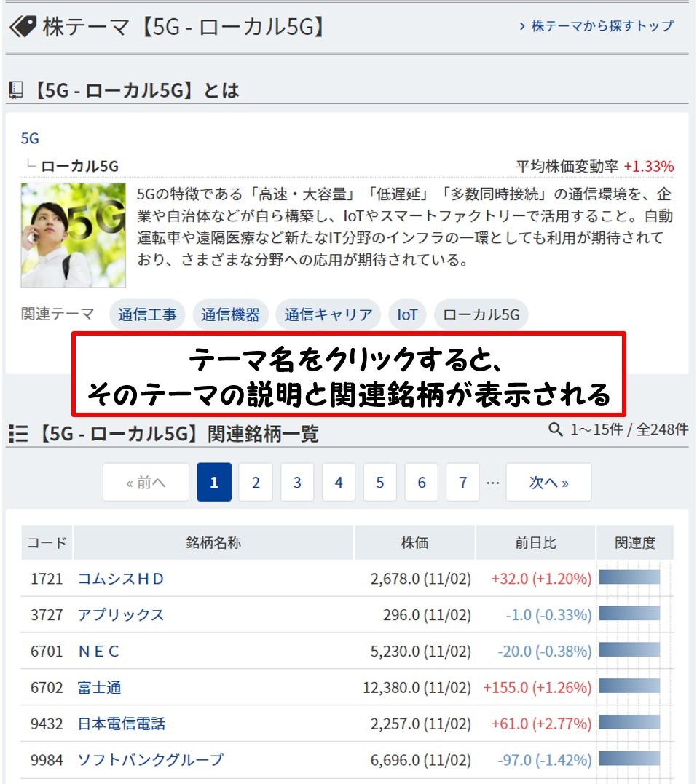697x784 pixels.
Task: Open the コムシスHD stock link
Action: click(121, 579)
